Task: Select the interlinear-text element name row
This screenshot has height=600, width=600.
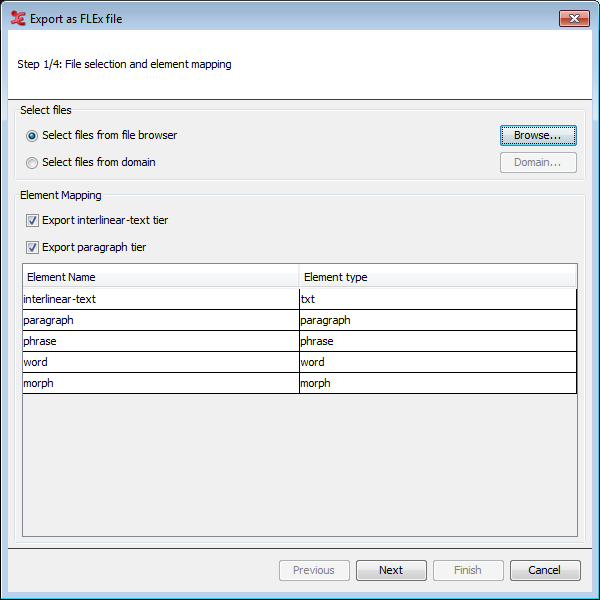Action: pos(160,299)
